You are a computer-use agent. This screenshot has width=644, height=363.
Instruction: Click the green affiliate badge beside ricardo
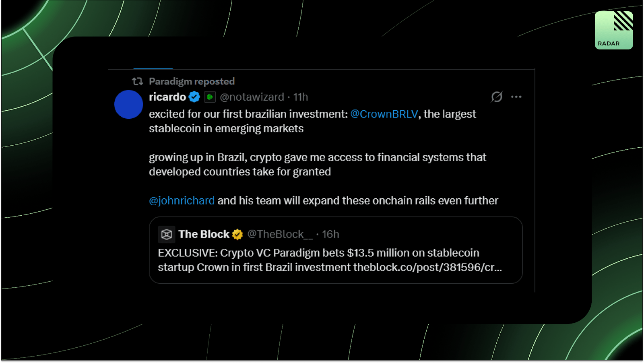(210, 97)
